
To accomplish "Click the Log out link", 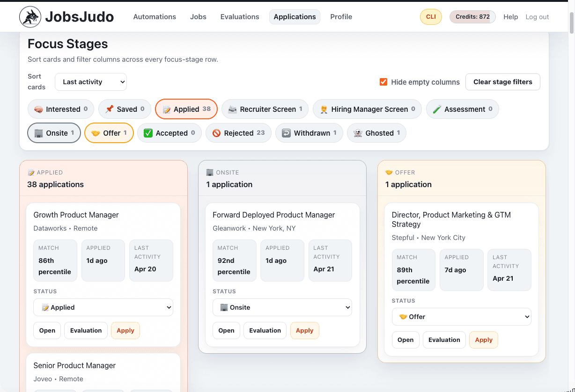I will coord(537,17).
